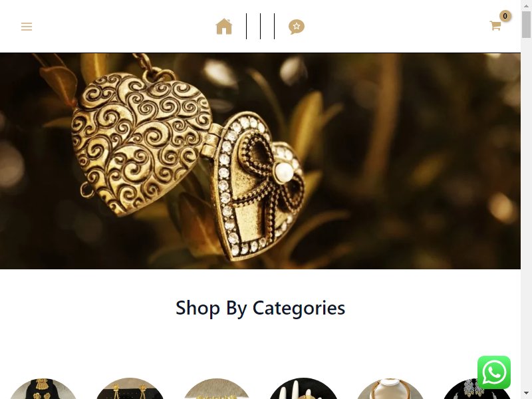This screenshot has height=399, width=532.
Task: Start a WhatsApp chat
Action: tap(493, 372)
